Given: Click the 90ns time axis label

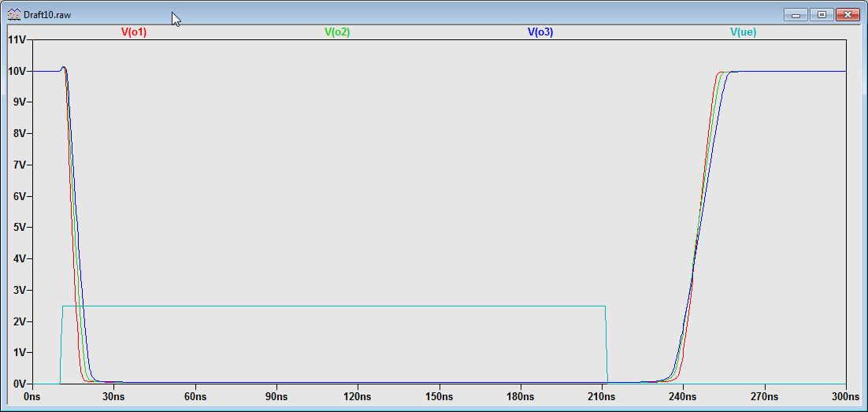Looking at the screenshot, I should 276,397.
